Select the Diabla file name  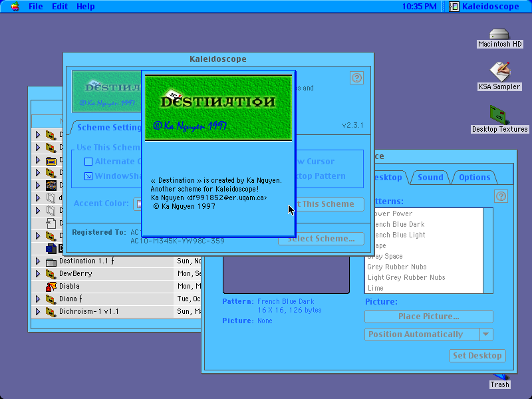(x=69, y=286)
